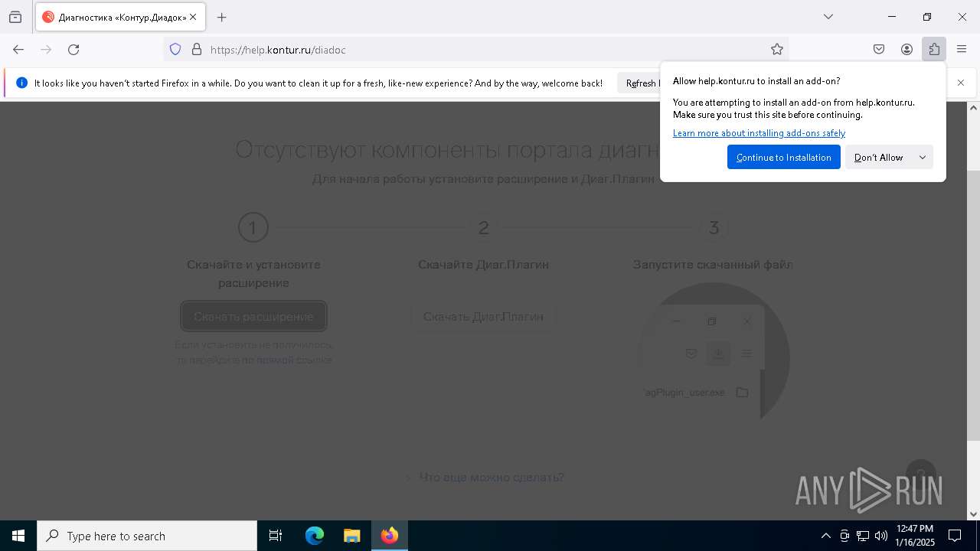Click the page scrollbar down arrow
The height and width of the screenshot is (551, 980).
[973, 514]
